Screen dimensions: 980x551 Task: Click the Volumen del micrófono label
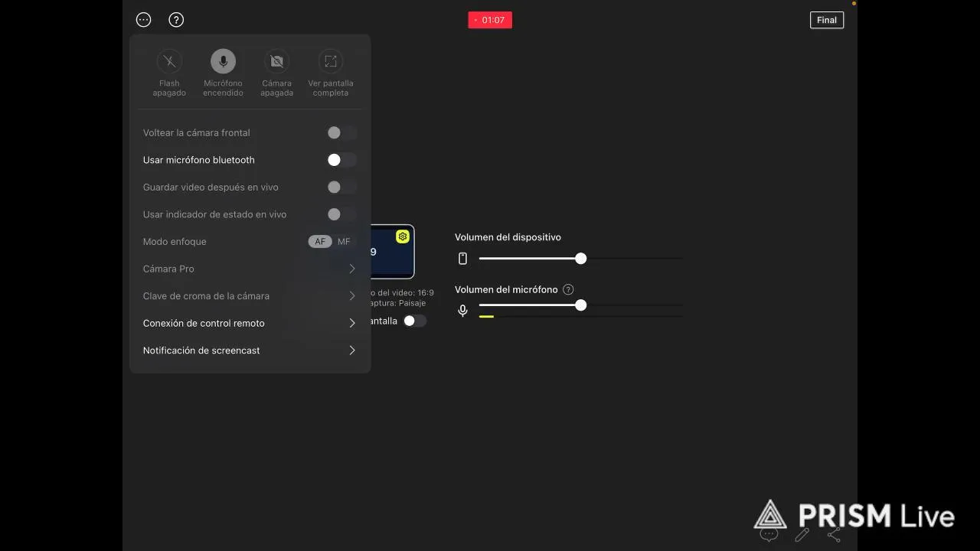[x=506, y=289]
